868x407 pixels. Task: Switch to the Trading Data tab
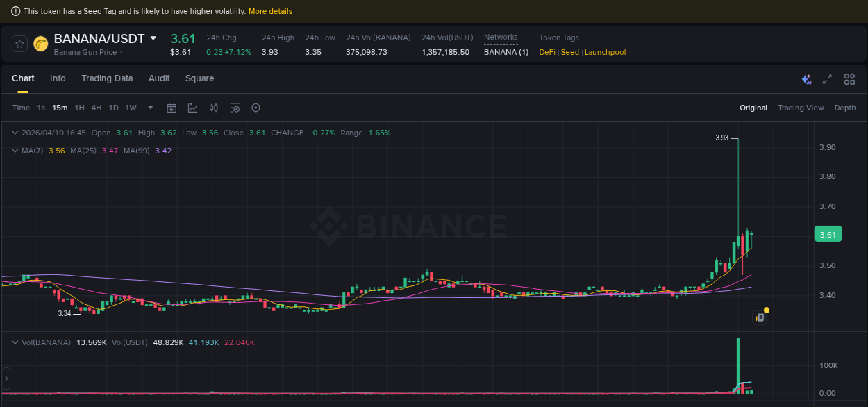107,78
